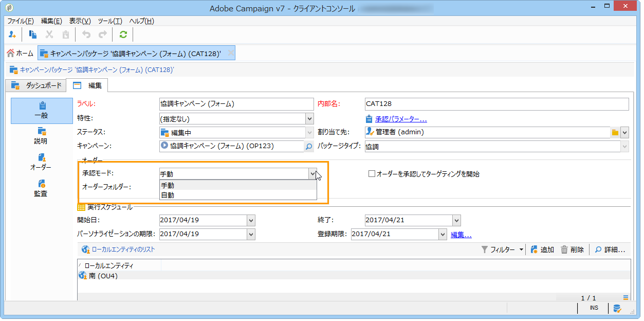Click the 承認モード dropdown arrow
Screen dimensions: 644x321
(x=312, y=174)
